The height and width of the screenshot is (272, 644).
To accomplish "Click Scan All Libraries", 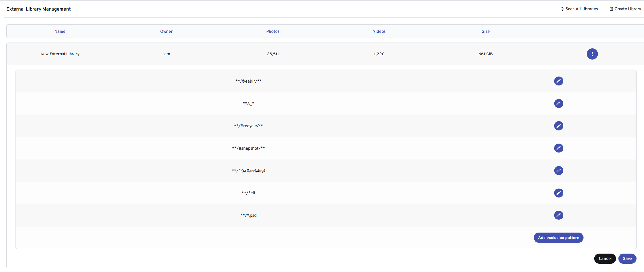I will point(579,9).
